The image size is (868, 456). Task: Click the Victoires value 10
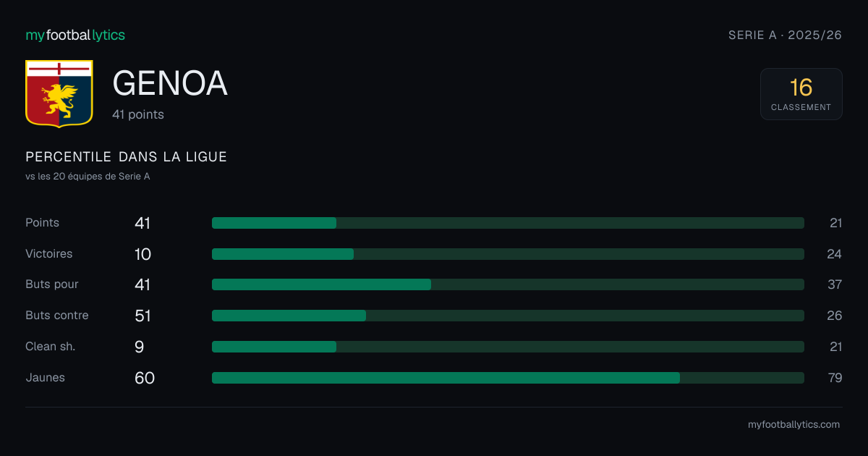[142, 254]
